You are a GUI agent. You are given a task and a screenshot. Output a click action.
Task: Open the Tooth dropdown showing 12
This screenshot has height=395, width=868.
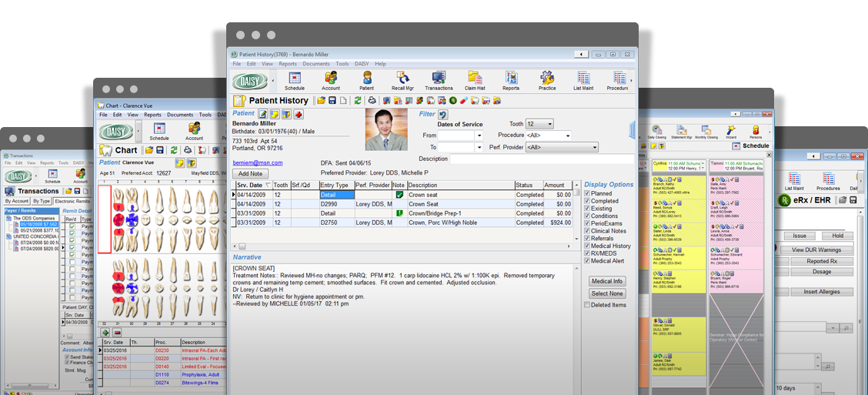tap(539, 124)
